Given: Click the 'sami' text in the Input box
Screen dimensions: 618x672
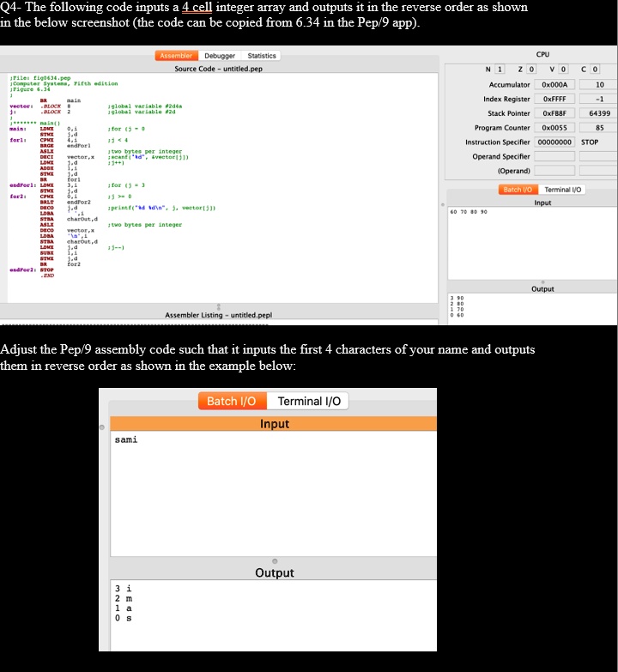Looking at the screenshot, I should pyautogui.click(x=126, y=439).
